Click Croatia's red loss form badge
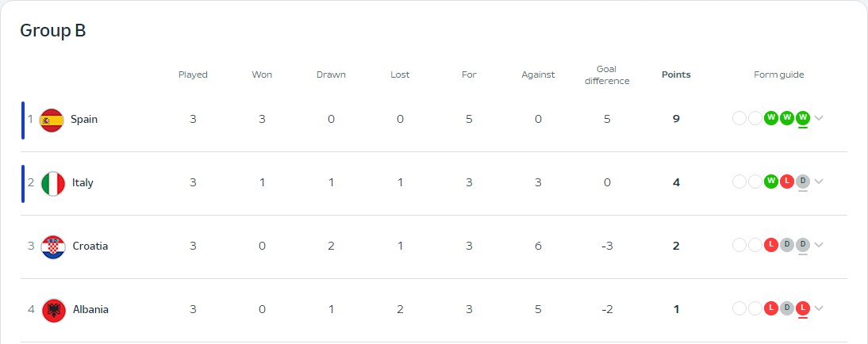The width and height of the screenshot is (868, 344). pos(770,245)
